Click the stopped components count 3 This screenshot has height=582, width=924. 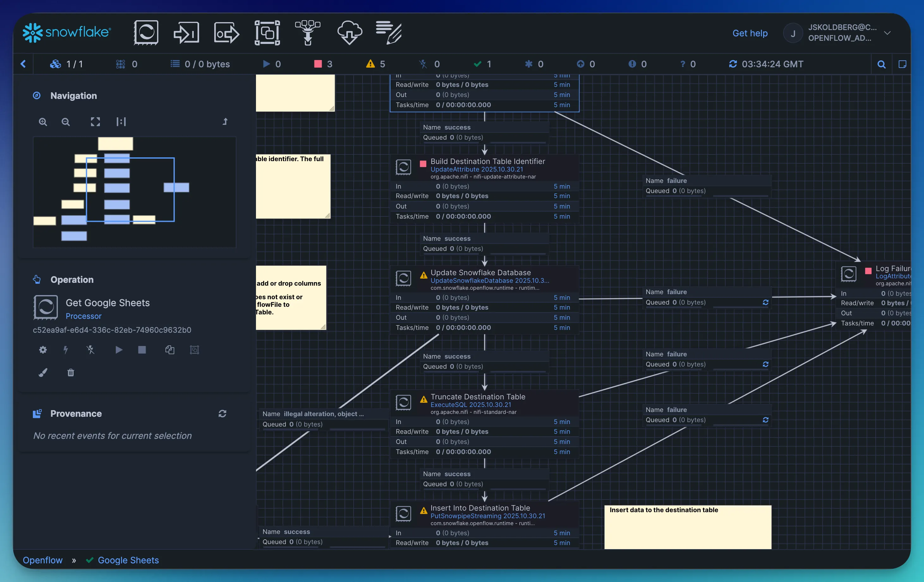tap(324, 64)
